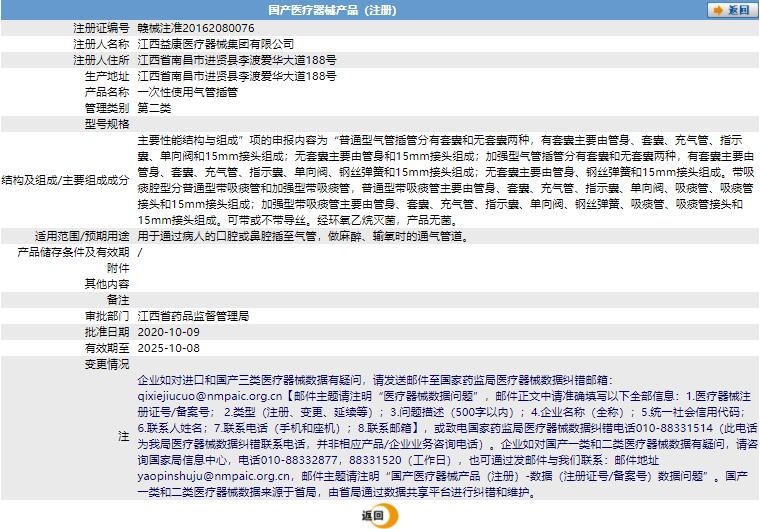The image size is (760, 529).
Task: Click the 型号规格 label
Action: (x=107, y=124)
